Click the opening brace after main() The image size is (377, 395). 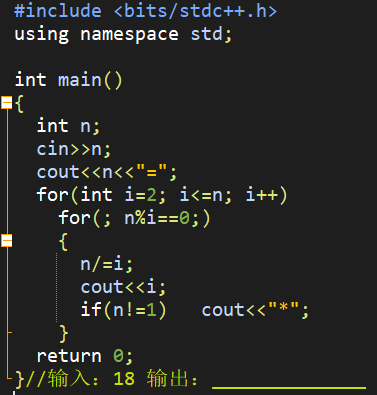[x=19, y=103]
